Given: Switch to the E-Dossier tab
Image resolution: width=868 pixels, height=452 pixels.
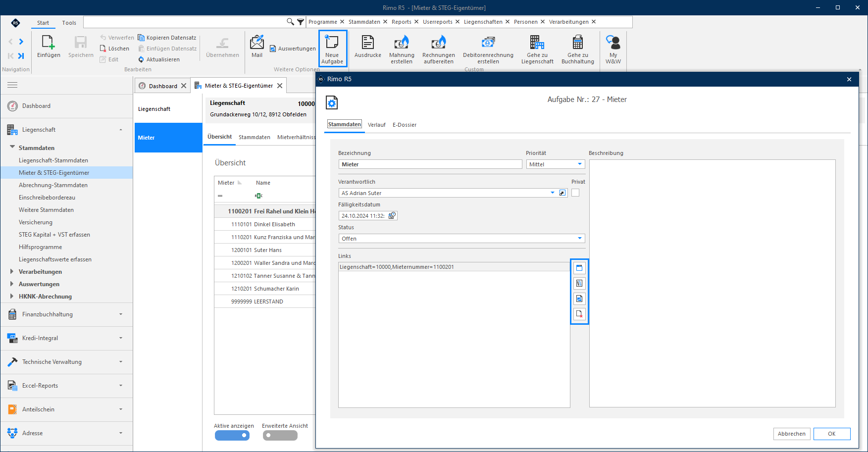Looking at the screenshot, I should point(405,125).
